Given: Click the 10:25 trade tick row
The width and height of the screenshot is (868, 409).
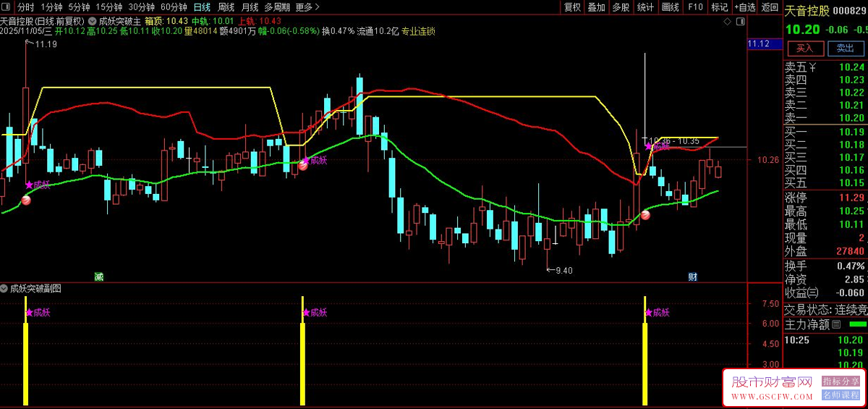Looking at the screenshot, I should click(826, 340).
